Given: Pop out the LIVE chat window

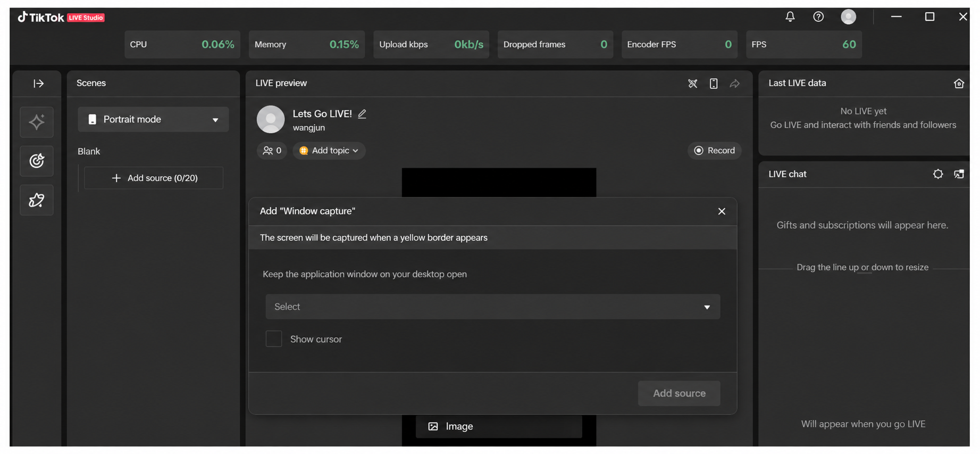Looking at the screenshot, I should tap(959, 174).
